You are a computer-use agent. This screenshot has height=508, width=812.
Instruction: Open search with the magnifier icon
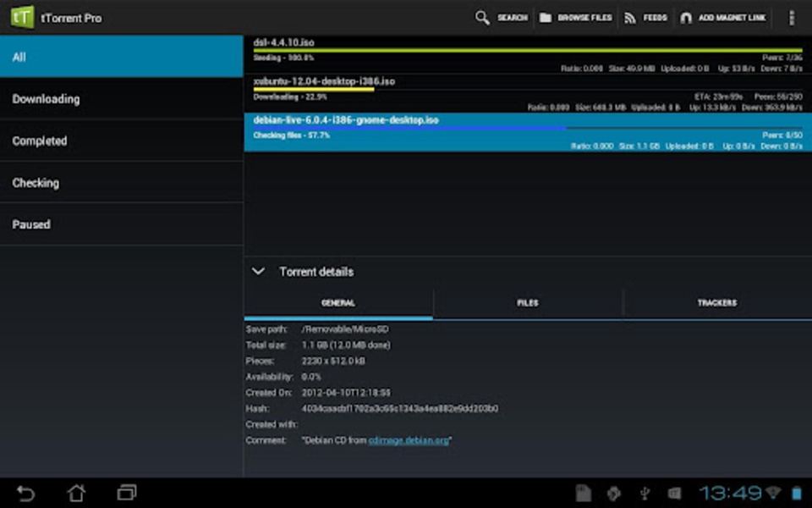click(x=482, y=18)
